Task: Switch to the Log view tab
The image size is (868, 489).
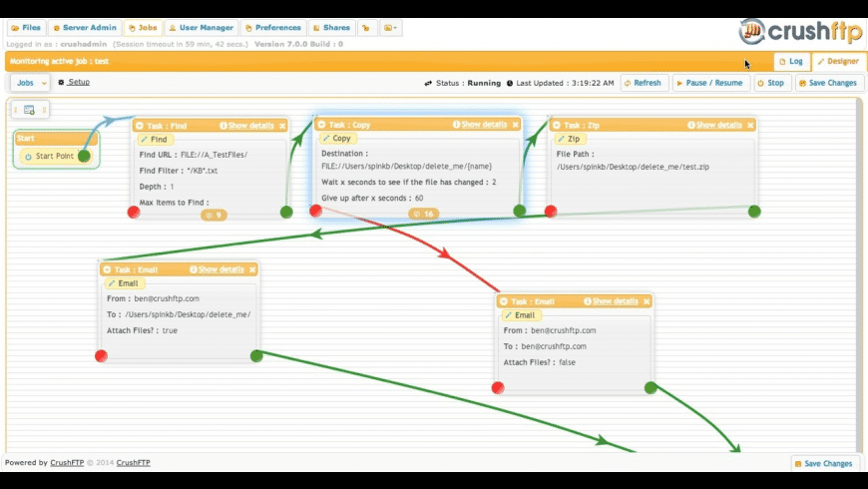Action: [x=791, y=62]
